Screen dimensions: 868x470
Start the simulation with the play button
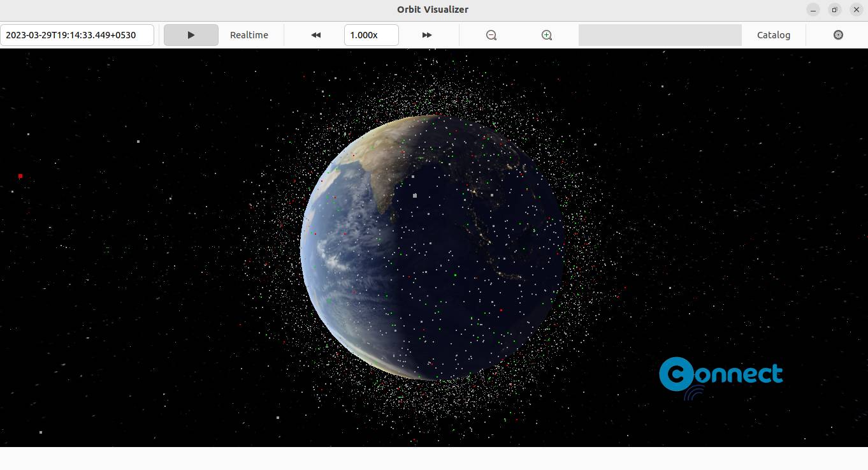coord(191,35)
